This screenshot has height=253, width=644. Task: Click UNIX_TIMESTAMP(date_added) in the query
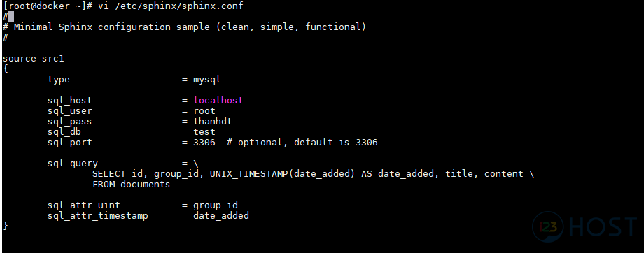tap(282, 174)
